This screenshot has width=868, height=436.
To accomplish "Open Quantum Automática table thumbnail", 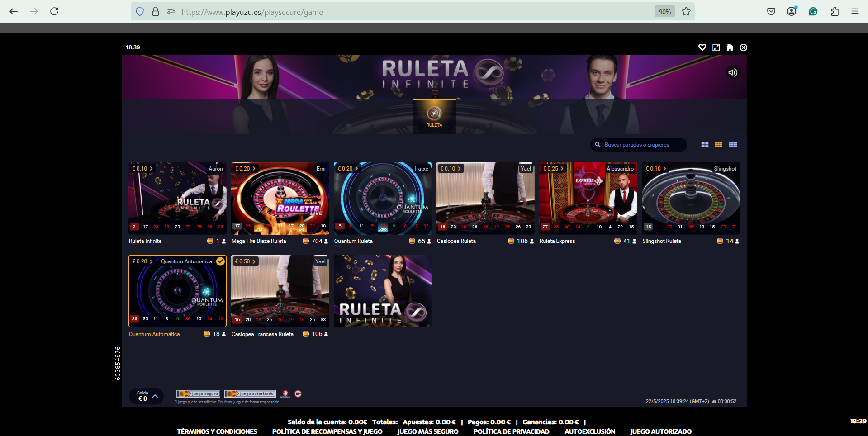I will click(177, 291).
